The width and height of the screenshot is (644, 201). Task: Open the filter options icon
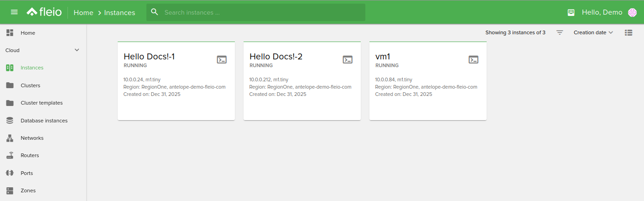click(560, 32)
